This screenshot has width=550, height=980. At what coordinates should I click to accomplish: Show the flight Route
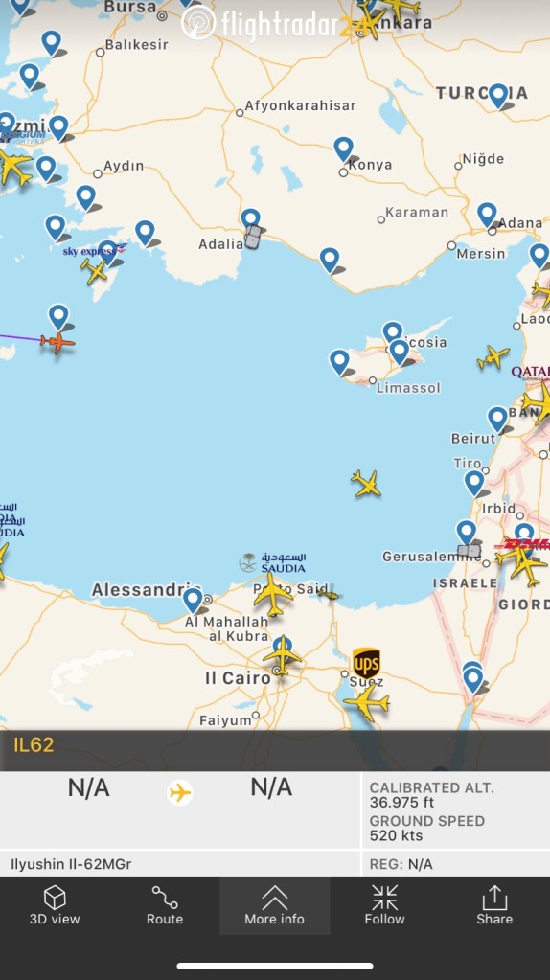click(x=165, y=905)
